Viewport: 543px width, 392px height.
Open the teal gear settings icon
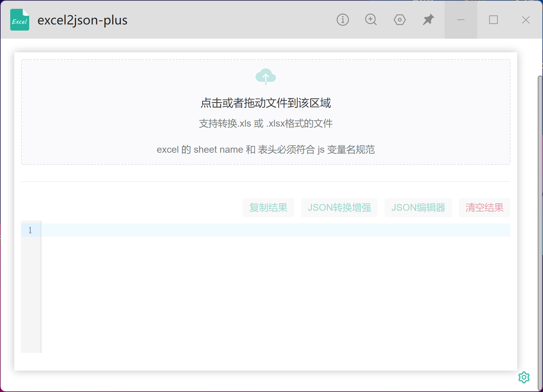coord(524,377)
